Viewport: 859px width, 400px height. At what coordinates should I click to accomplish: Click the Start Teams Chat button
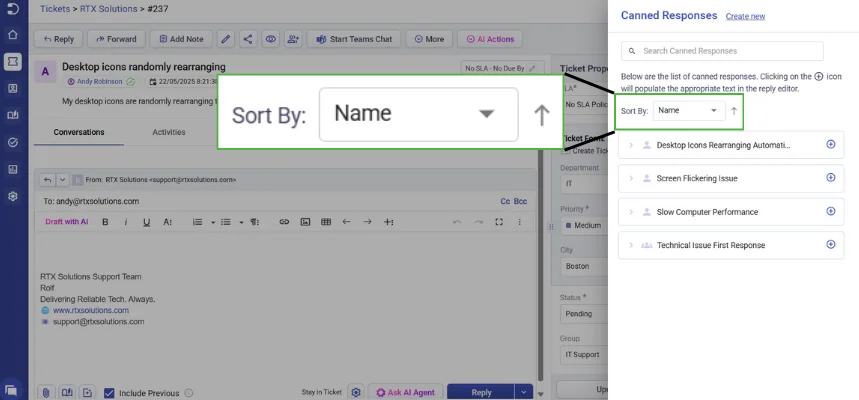pyautogui.click(x=354, y=39)
